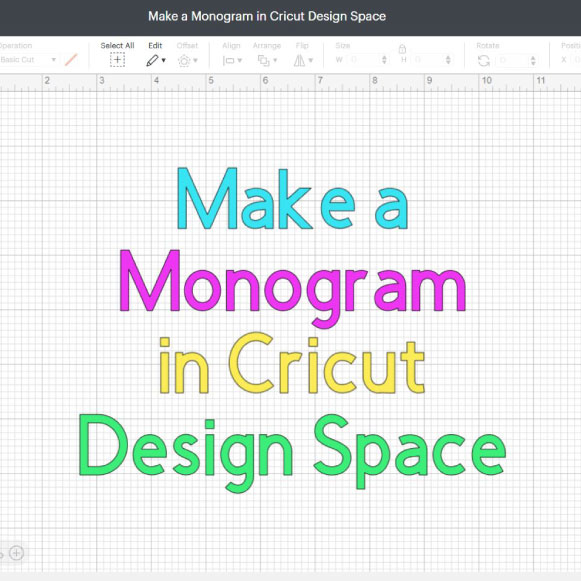
Task: Expand the Offset dropdown arrow
Action: [x=195, y=60]
